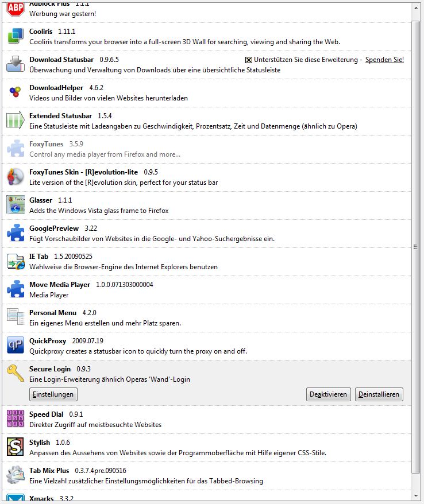This screenshot has height=504, width=424.
Task: Select the Glasser extension icon
Action: point(16,205)
